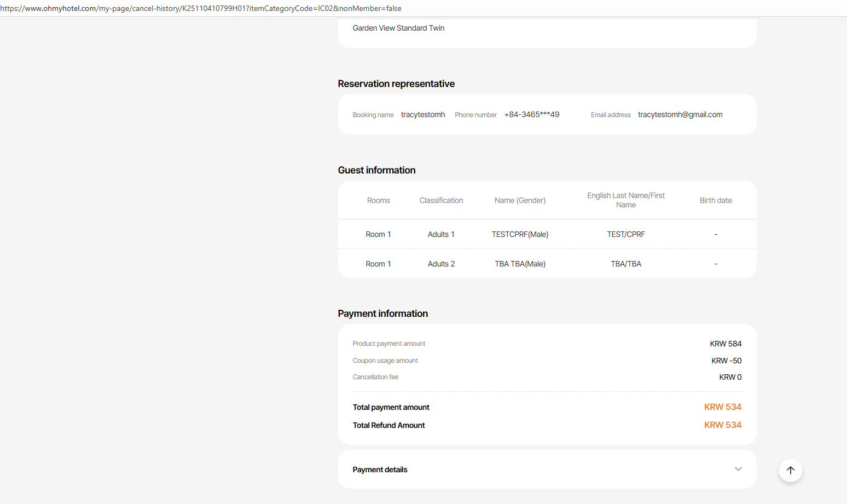This screenshot has height=504, width=847.
Task: Click the Adults 2 classification cell
Action: coord(441,264)
